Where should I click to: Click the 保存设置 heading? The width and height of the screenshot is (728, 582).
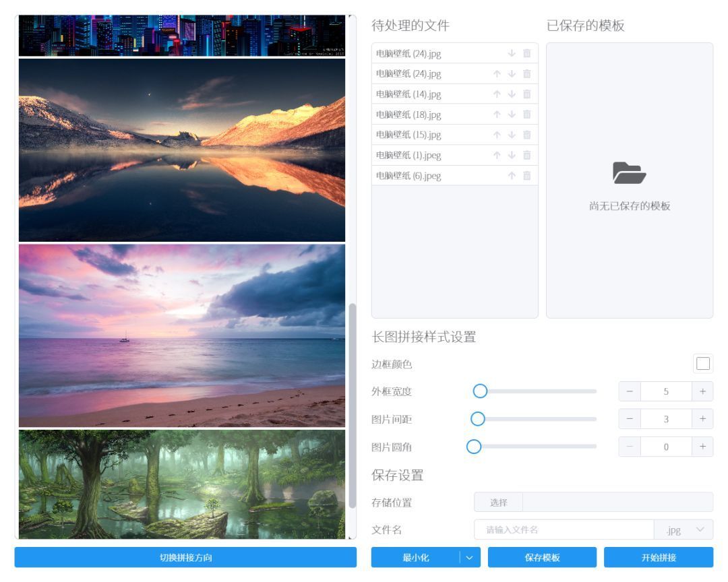[398, 475]
